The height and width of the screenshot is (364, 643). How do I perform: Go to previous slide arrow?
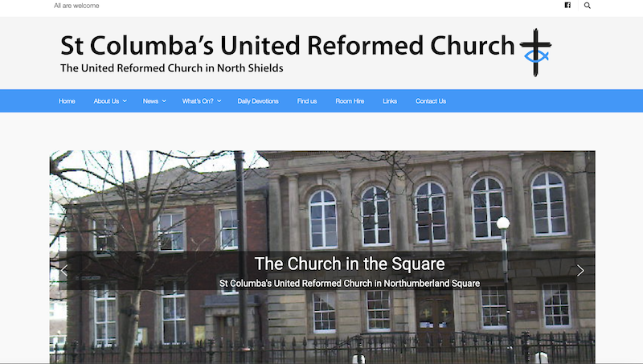click(64, 271)
